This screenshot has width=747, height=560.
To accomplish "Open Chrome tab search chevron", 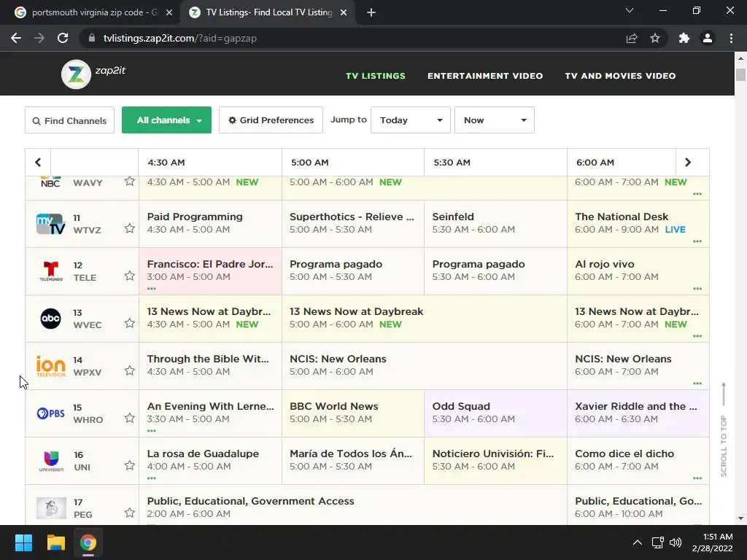I will (x=630, y=10).
